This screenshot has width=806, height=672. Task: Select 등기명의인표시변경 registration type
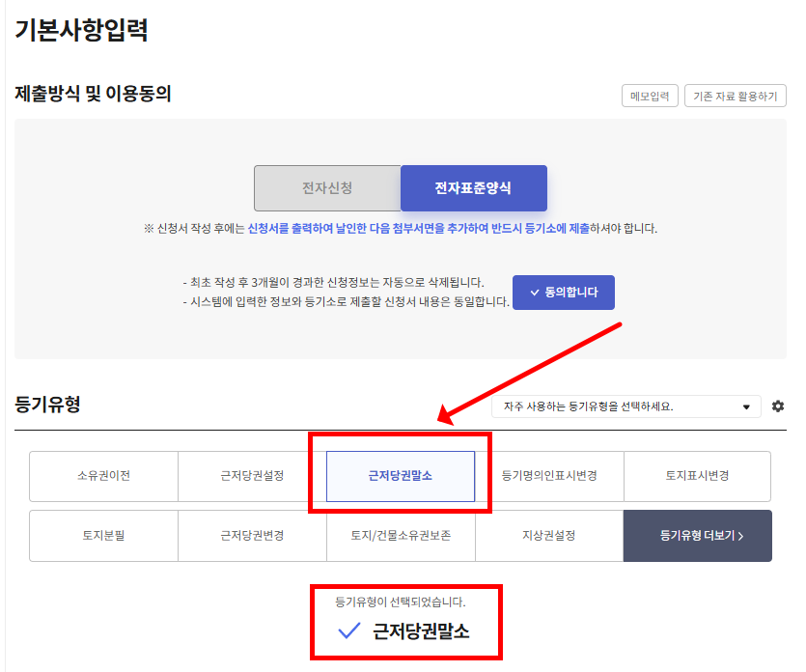(x=549, y=476)
